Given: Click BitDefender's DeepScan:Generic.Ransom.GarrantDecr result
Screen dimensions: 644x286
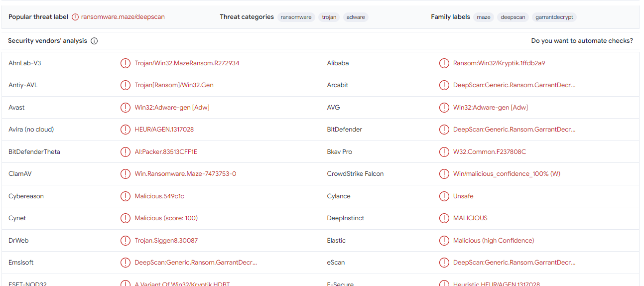Looking at the screenshot, I should 514,130.
